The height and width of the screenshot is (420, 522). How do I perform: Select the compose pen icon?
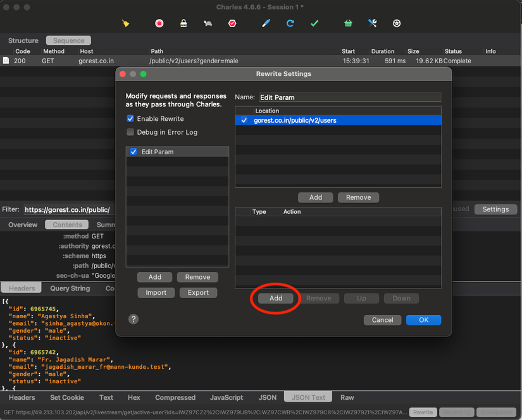pos(266,23)
